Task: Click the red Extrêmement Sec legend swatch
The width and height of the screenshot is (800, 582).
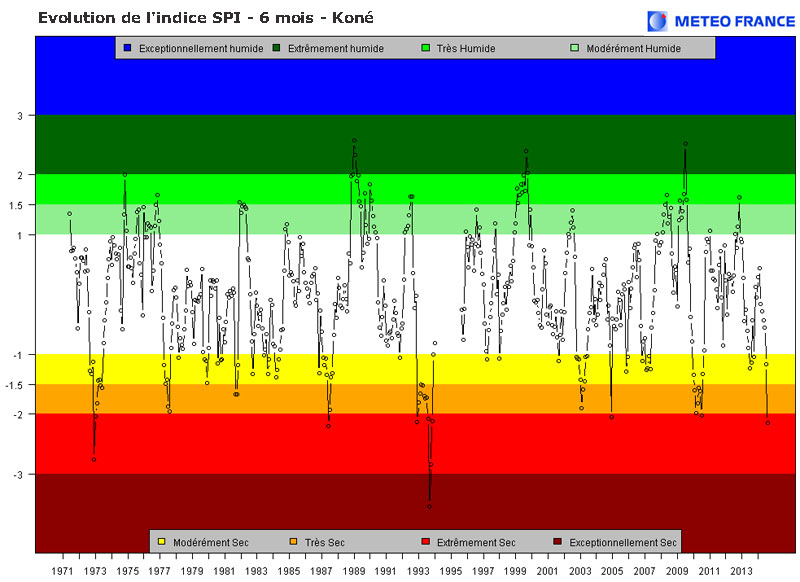Action: coord(426,542)
